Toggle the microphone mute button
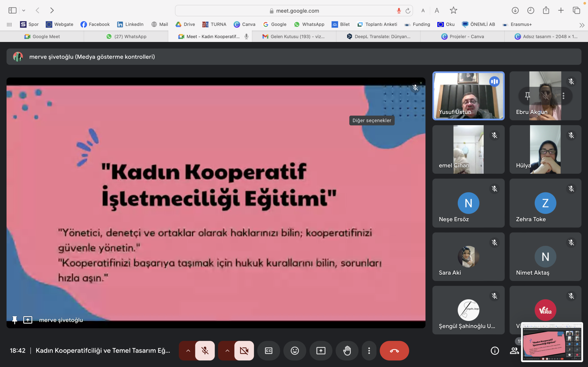The image size is (588, 367). pos(205,350)
